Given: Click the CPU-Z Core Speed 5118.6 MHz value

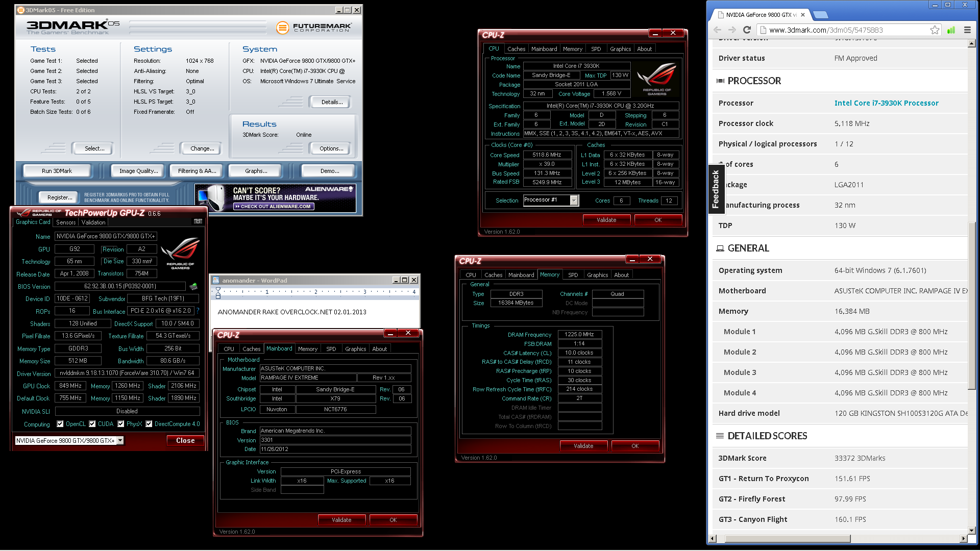Looking at the screenshot, I should tap(547, 155).
